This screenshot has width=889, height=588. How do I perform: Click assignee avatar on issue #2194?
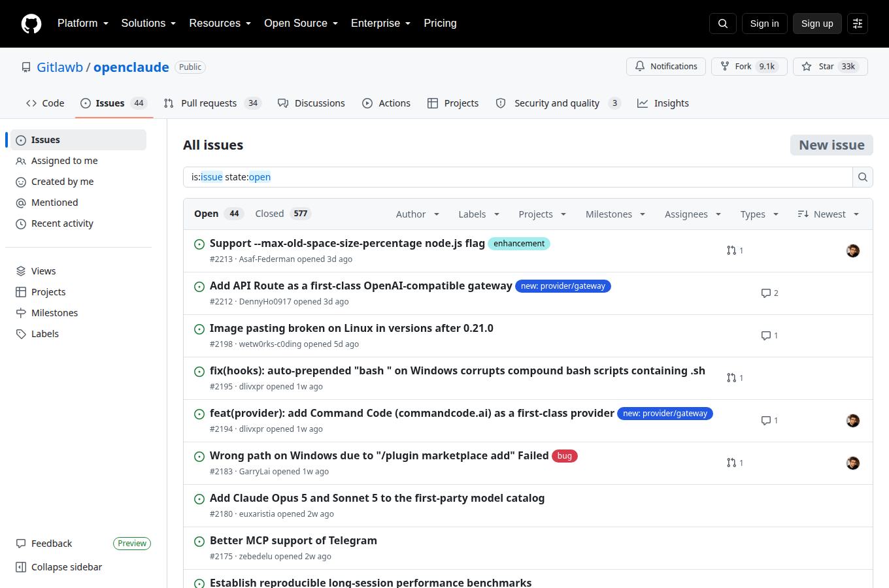pos(853,421)
